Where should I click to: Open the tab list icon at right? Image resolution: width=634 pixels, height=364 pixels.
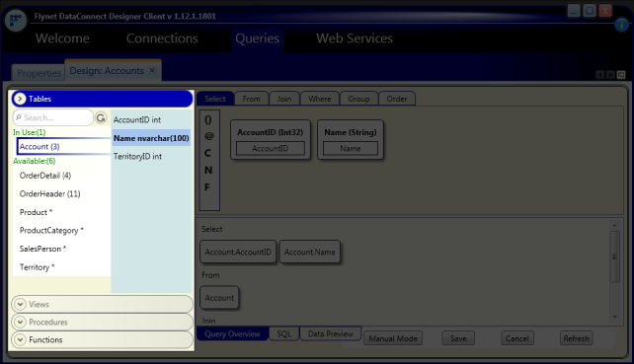click(621, 75)
